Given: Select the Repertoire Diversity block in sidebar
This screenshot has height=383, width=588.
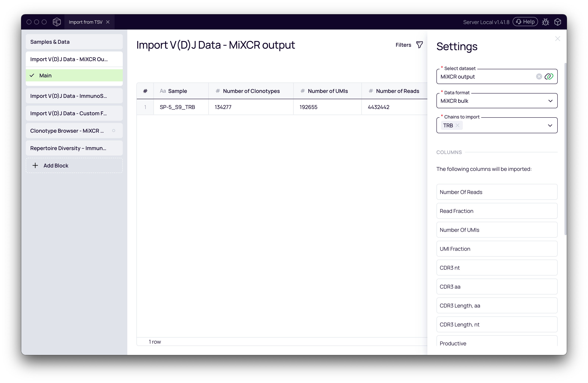Looking at the screenshot, I should (68, 148).
